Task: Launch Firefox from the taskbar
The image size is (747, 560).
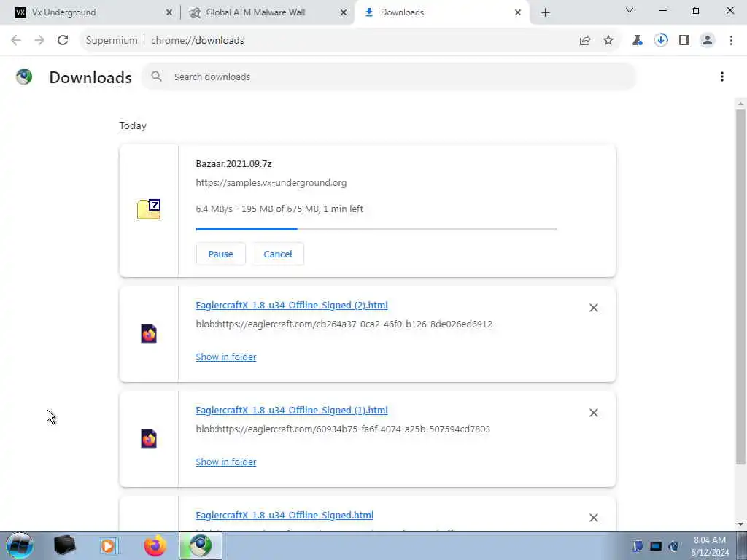Action: [x=155, y=545]
